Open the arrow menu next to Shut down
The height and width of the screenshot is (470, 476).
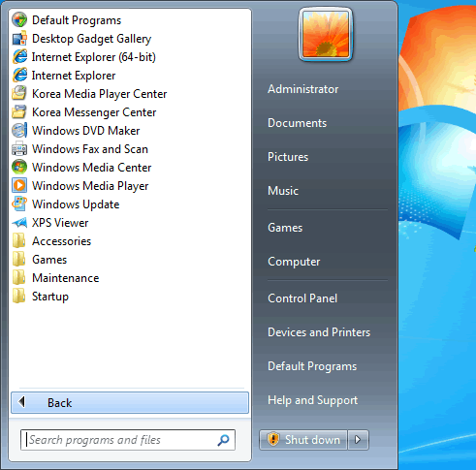[358, 440]
